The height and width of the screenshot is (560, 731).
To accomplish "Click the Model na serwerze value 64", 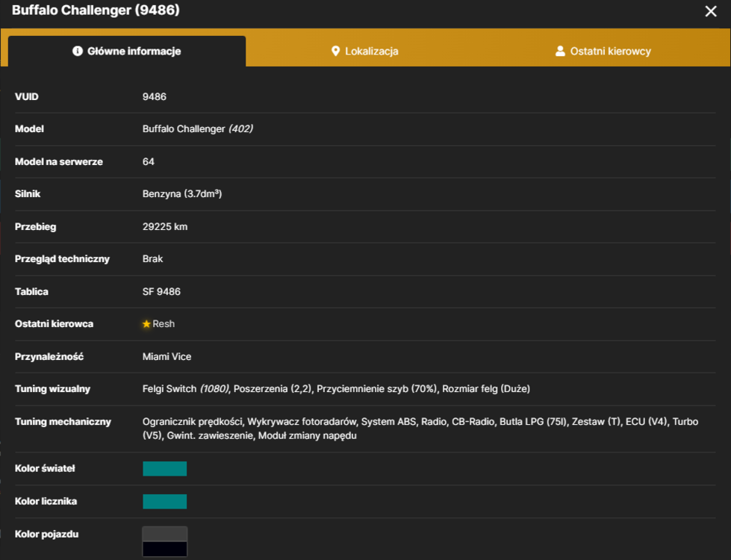I will [x=149, y=161].
